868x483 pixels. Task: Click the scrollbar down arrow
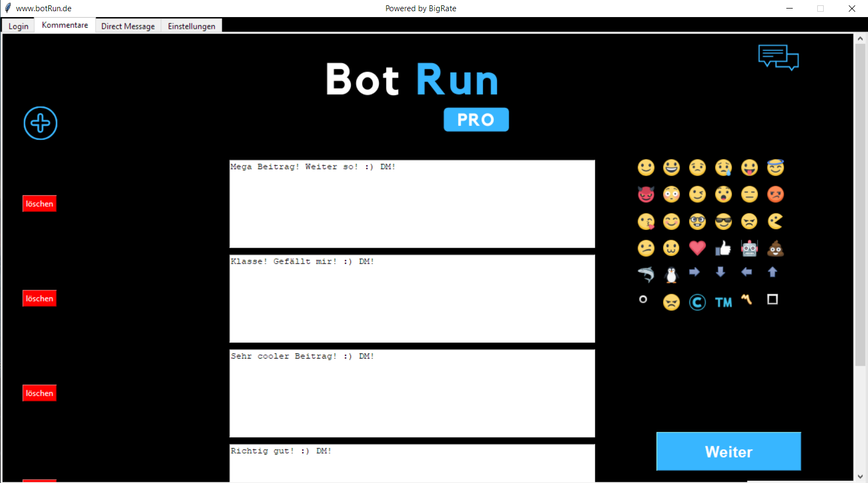pos(860,477)
